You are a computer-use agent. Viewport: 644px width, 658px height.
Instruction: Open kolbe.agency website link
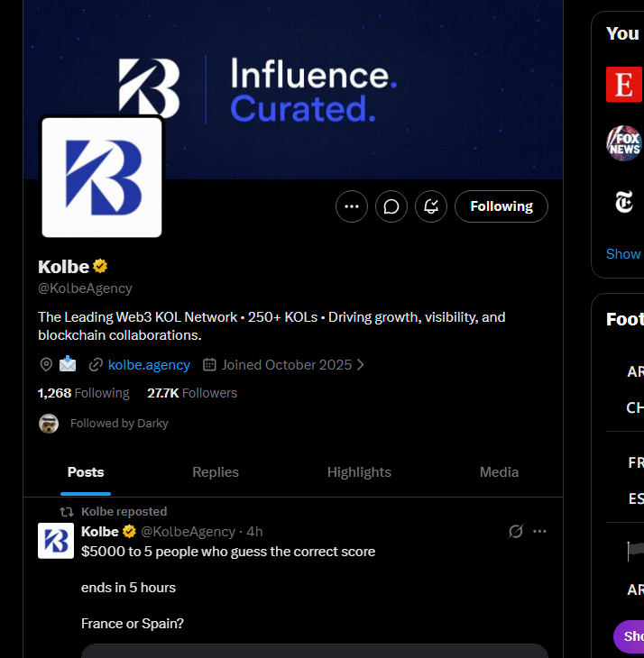(x=149, y=365)
